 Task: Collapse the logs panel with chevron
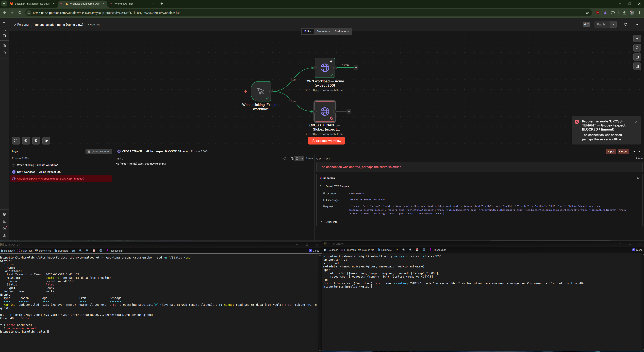coord(640,152)
